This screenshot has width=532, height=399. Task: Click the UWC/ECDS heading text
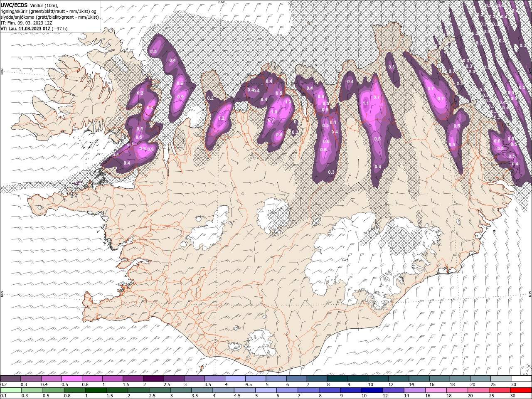(14, 5)
